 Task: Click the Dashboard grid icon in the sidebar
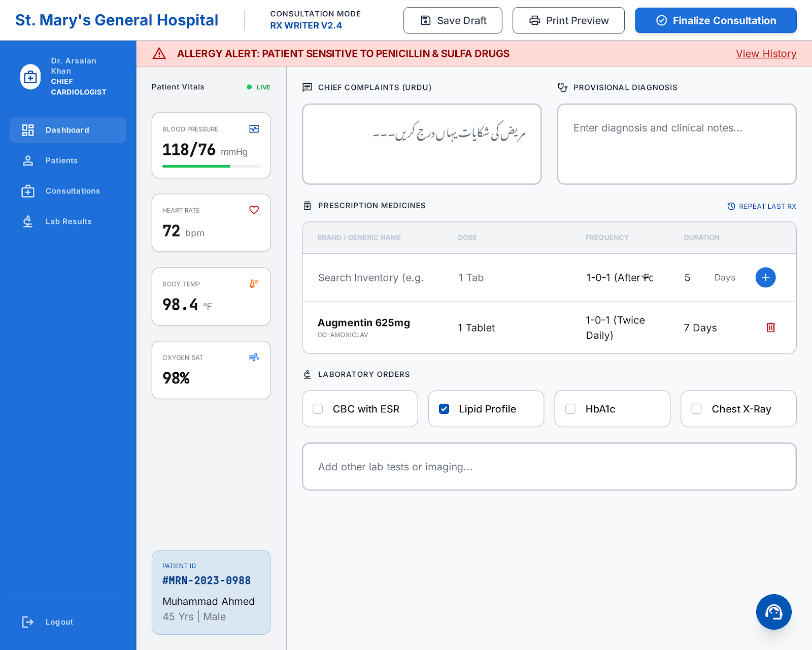(x=28, y=130)
